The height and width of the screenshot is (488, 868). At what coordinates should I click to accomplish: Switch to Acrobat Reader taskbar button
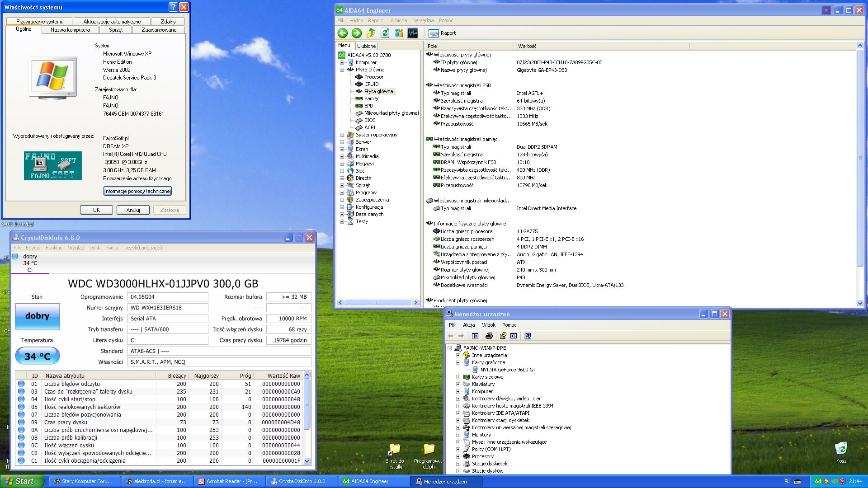pos(230,481)
